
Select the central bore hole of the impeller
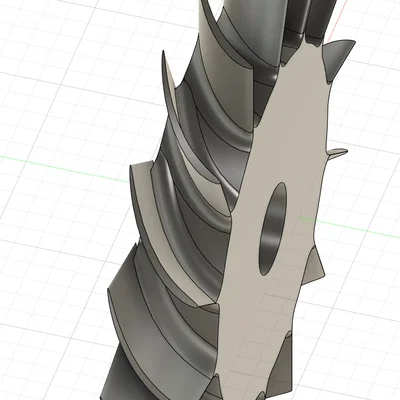[x=273, y=229]
